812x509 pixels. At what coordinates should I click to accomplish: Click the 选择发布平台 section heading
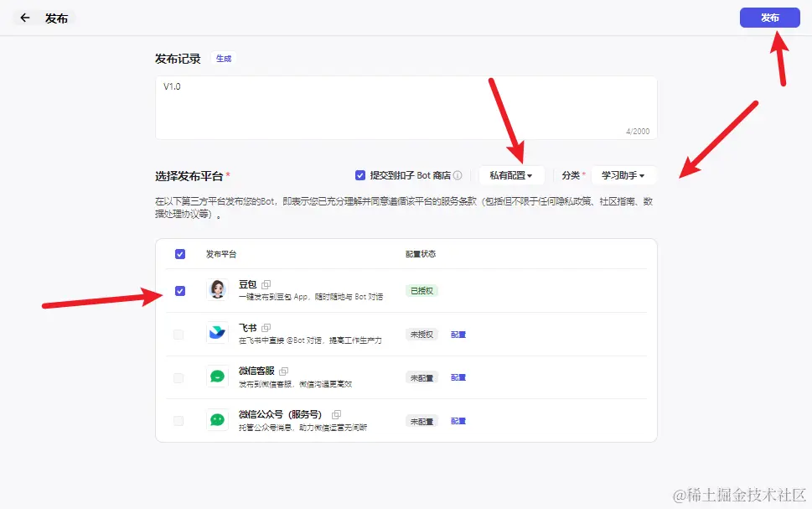pyautogui.click(x=189, y=176)
